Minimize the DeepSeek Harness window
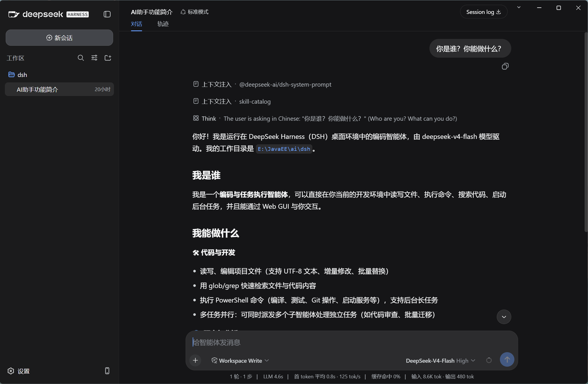 pos(539,8)
